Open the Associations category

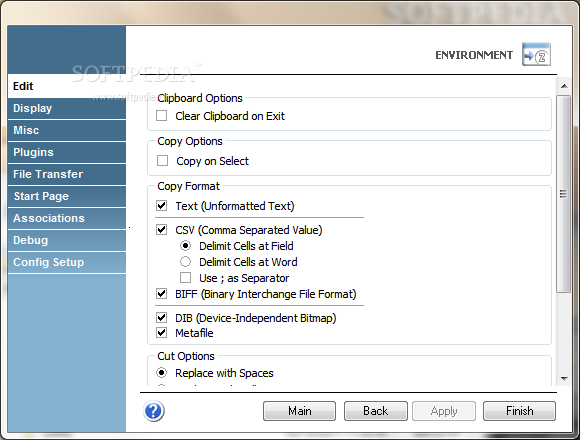67,218
